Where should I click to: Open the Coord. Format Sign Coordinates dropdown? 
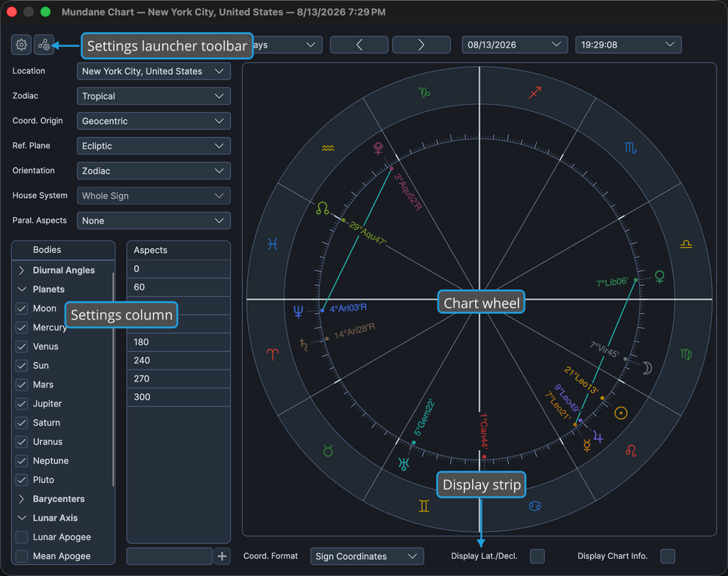point(367,556)
